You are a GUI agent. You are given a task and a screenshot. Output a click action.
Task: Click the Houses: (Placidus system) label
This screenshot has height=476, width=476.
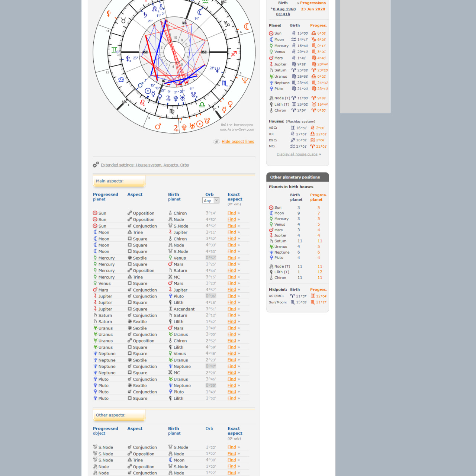point(292,122)
